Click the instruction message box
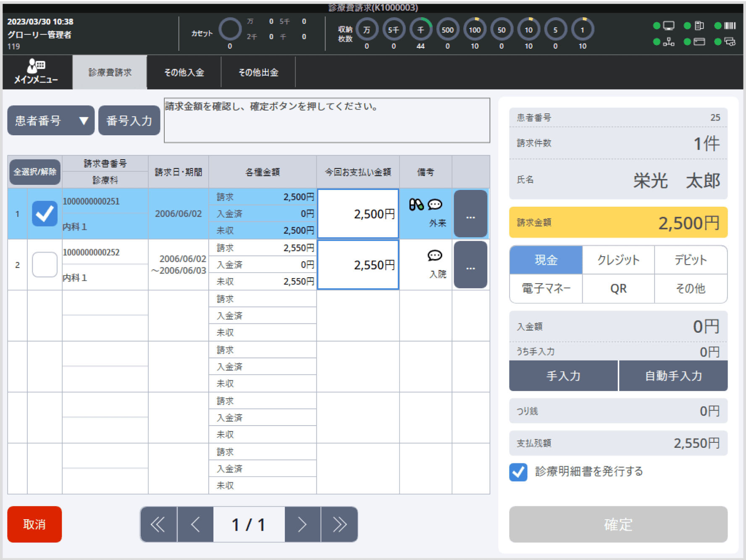Screen dimensions: 746x560 (327, 121)
